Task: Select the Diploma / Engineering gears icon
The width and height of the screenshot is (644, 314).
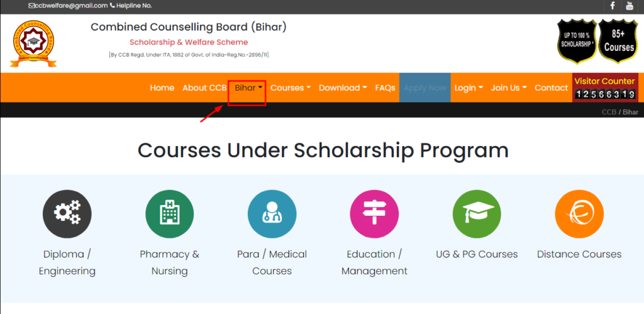Action: (67, 214)
